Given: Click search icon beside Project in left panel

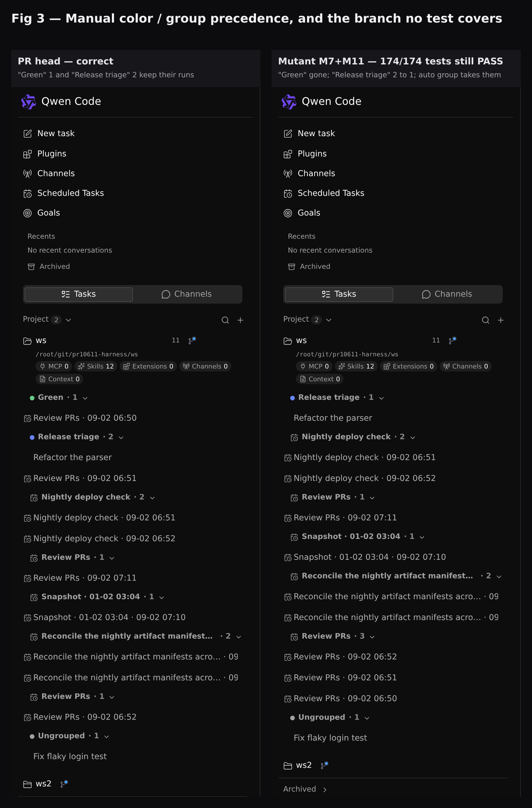Looking at the screenshot, I should click(x=225, y=320).
